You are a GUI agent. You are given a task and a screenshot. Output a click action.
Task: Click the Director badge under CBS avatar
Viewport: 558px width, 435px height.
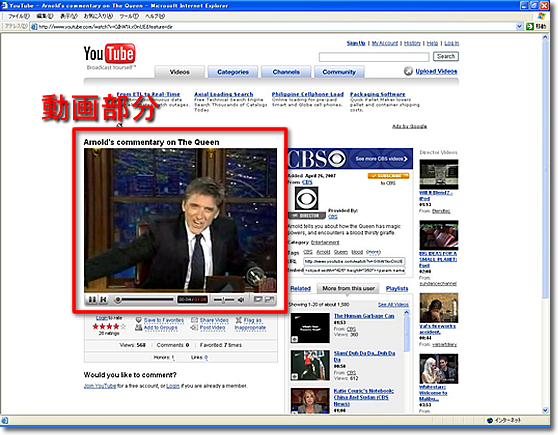(306, 216)
